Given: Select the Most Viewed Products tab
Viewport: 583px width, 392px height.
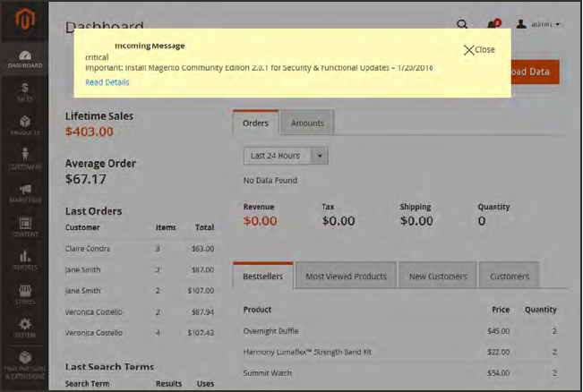Looking at the screenshot, I should click(x=347, y=276).
